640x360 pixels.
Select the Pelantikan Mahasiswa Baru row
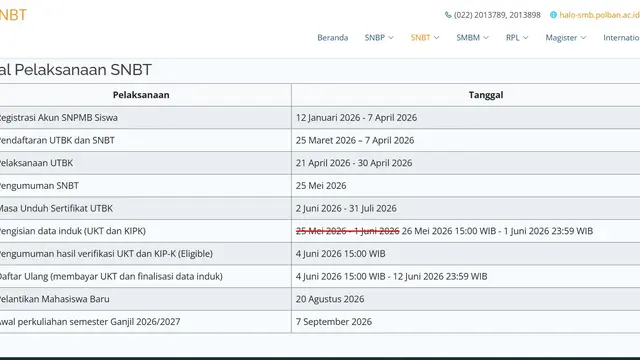[x=320, y=299]
